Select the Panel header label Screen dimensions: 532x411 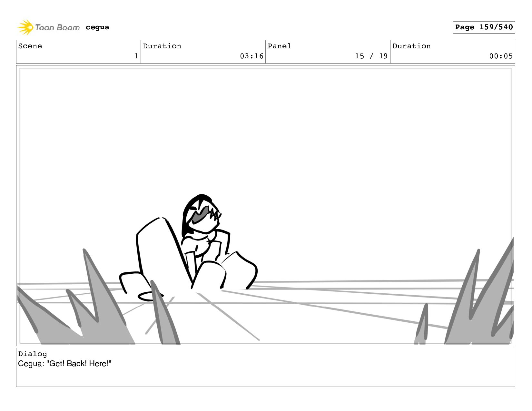click(x=279, y=46)
